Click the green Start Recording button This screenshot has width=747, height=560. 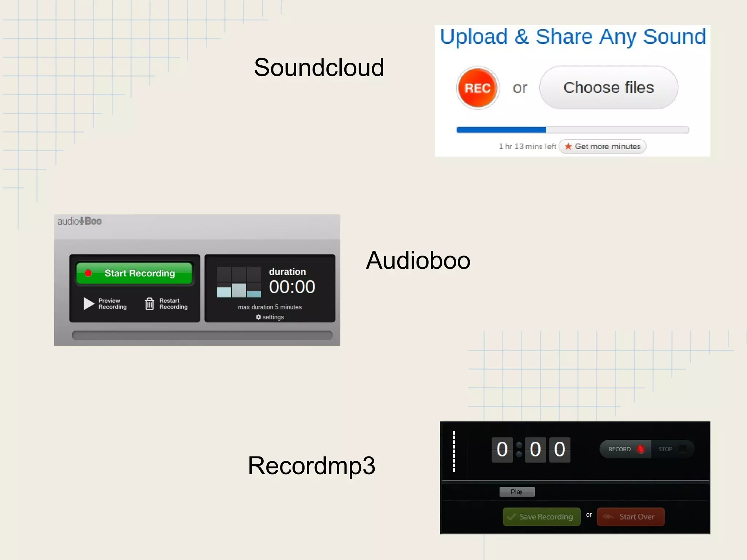[134, 273]
